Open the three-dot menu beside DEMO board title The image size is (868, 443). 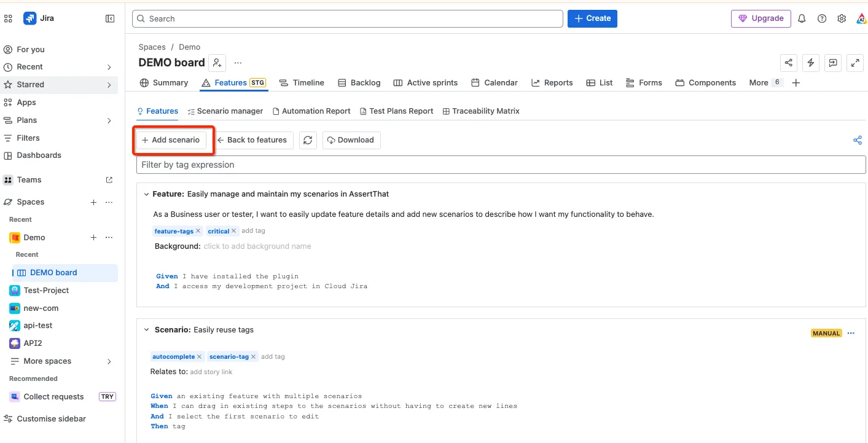(x=238, y=63)
